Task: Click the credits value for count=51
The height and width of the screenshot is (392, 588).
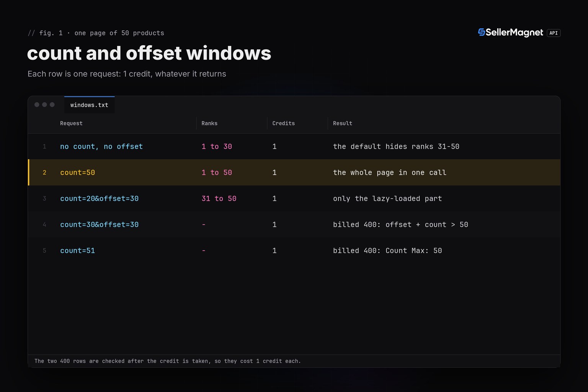Action: tap(274, 251)
